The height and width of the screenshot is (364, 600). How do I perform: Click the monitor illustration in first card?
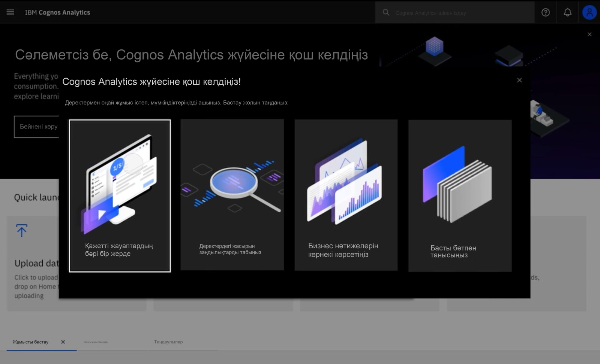pyautogui.click(x=119, y=183)
